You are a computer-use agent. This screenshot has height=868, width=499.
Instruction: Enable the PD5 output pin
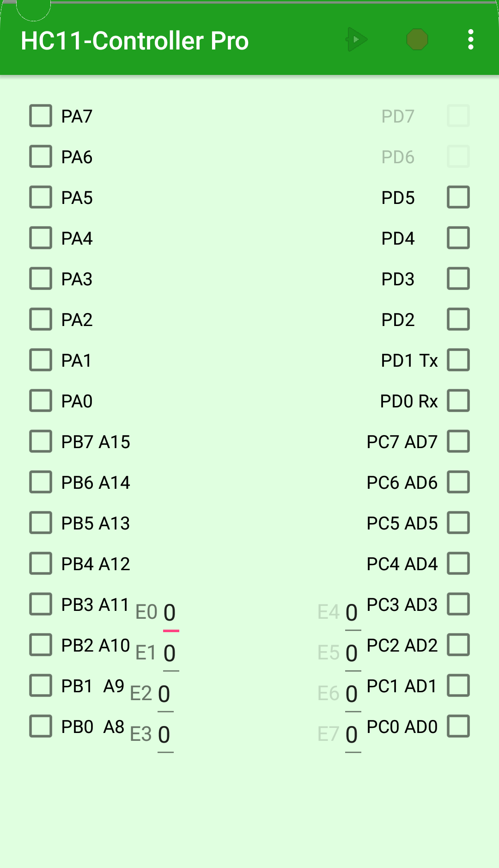[x=458, y=197]
